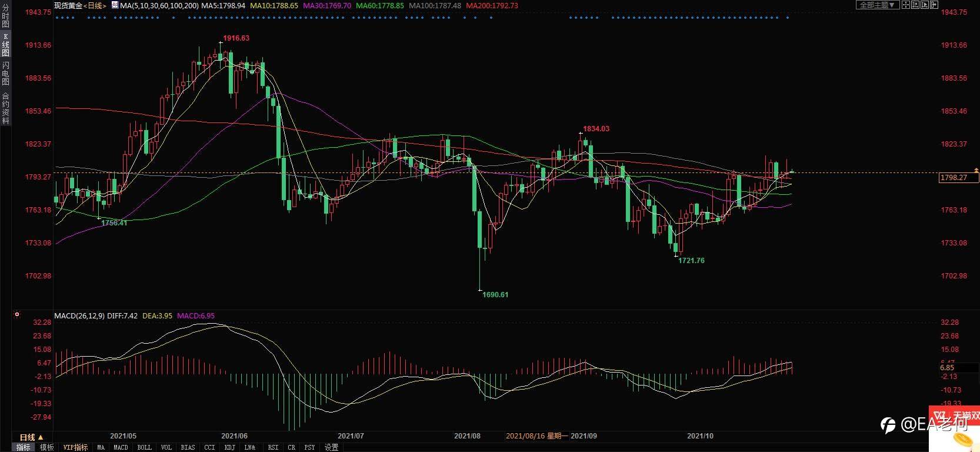Apply the BIAS indicator
This screenshot has height=452, width=980.
[188, 447]
